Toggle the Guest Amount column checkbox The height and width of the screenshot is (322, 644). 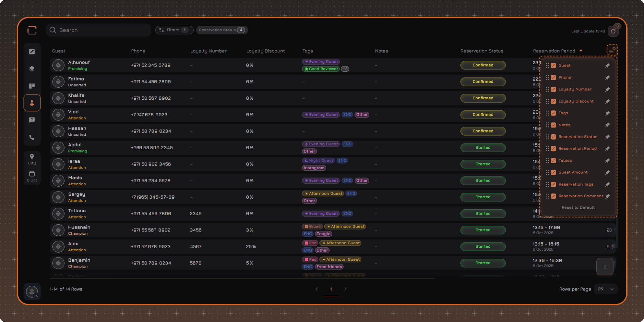[553, 172]
